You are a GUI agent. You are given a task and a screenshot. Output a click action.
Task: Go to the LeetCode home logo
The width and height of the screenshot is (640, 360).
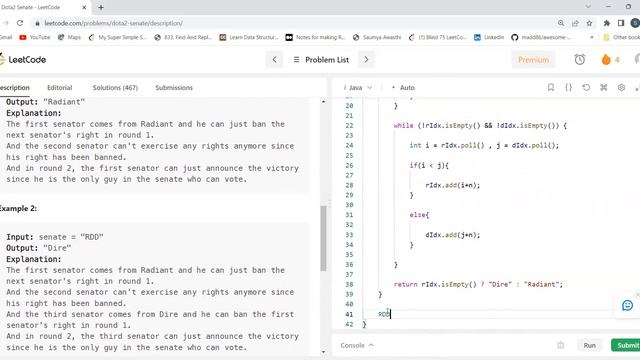[23, 60]
